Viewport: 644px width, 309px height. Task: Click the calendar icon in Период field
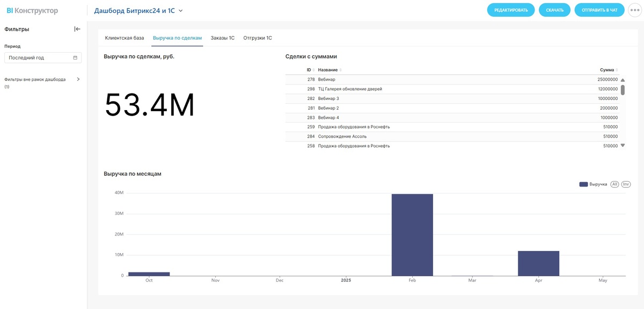coord(75,58)
